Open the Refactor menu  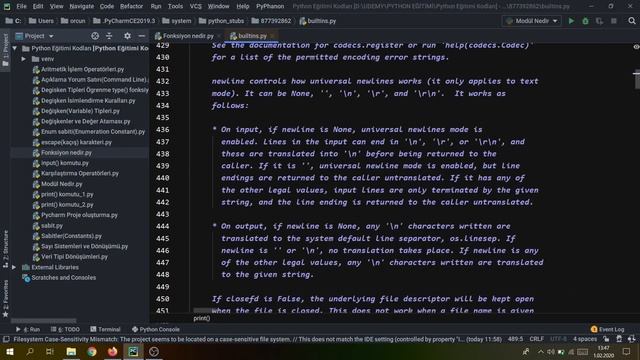click(131, 6)
